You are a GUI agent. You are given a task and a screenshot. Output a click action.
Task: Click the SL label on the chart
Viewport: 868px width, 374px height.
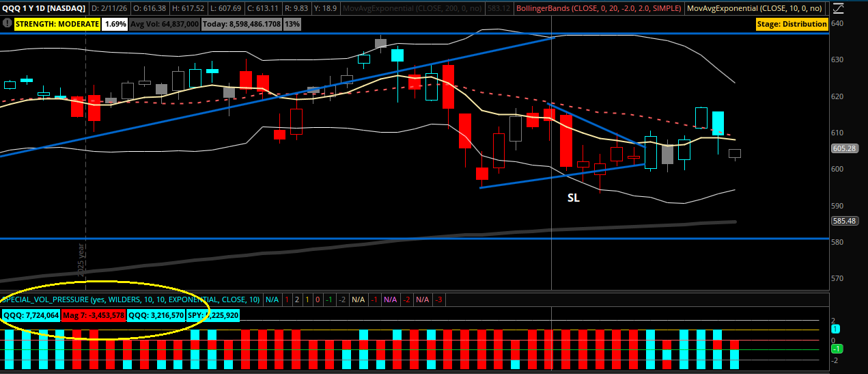574,198
